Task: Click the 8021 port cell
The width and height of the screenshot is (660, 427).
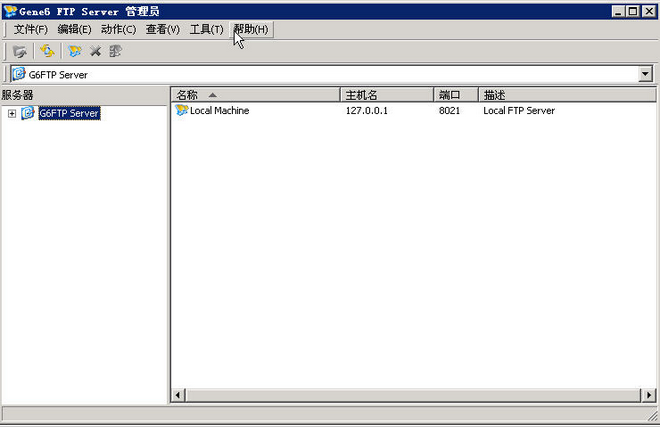Action: [x=449, y=110]
